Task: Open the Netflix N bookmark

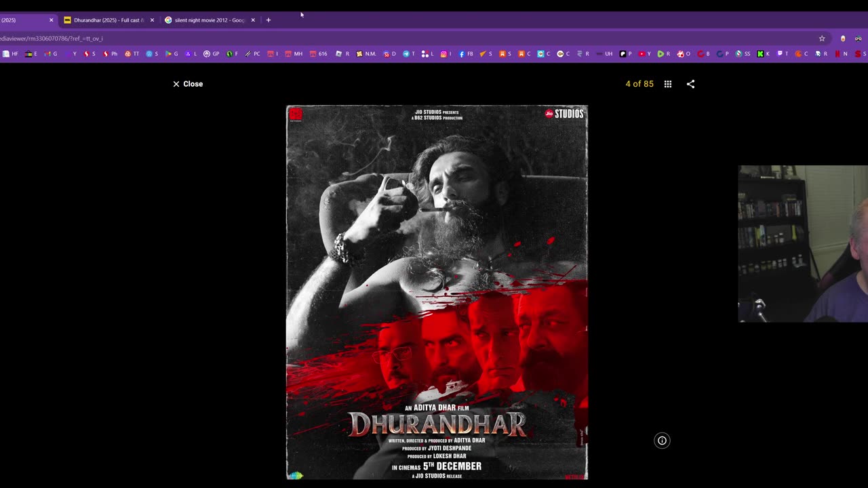Action: click(842, 54)
